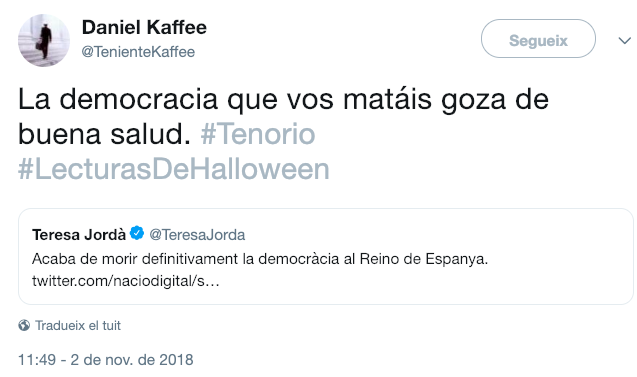
Task: Open the #Tenorio hashtag
Action: 258,134
